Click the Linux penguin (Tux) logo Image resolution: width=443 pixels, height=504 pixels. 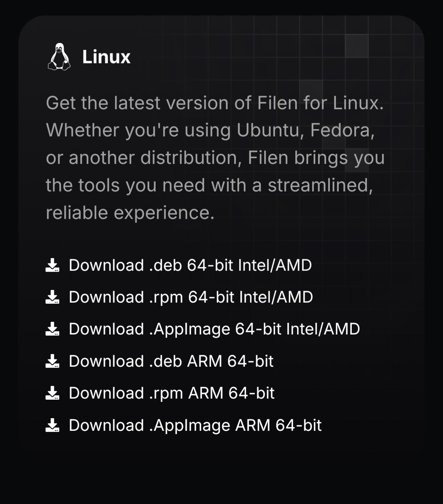point(59,57)
